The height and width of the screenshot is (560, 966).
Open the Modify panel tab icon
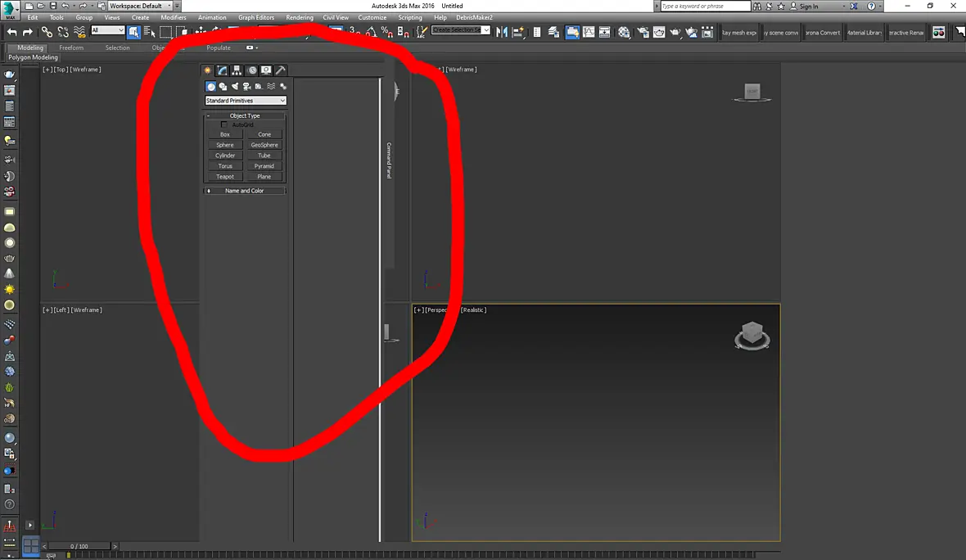coord(223,70)
